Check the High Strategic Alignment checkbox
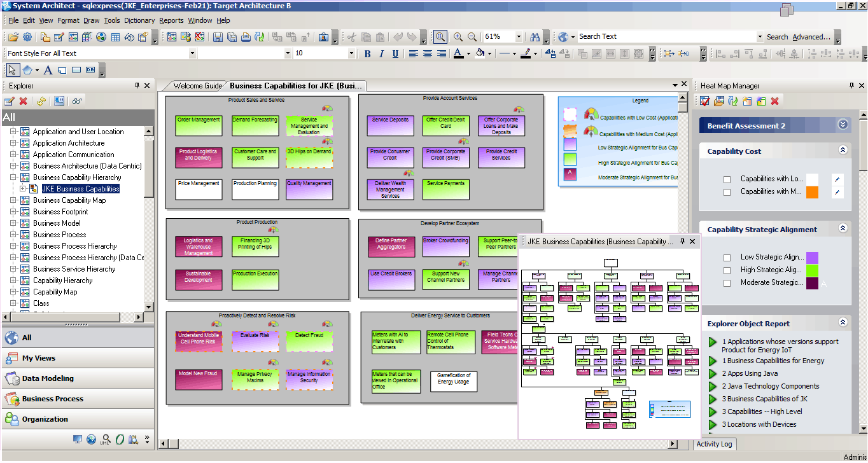This screenshot has width=868, height=463. click(x=727, y=270)
